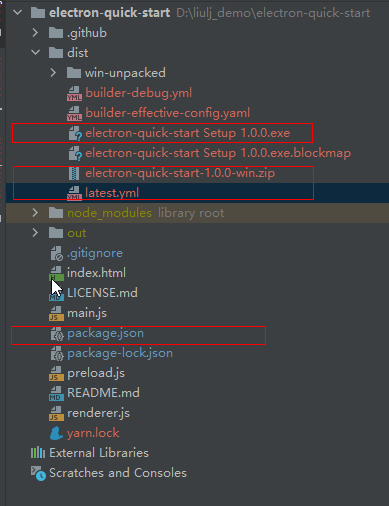This screenshot has width=389, height=506.
Task: Select package-lock.json in the project tree
Action: pyautogui.click(x=120, y=353)
